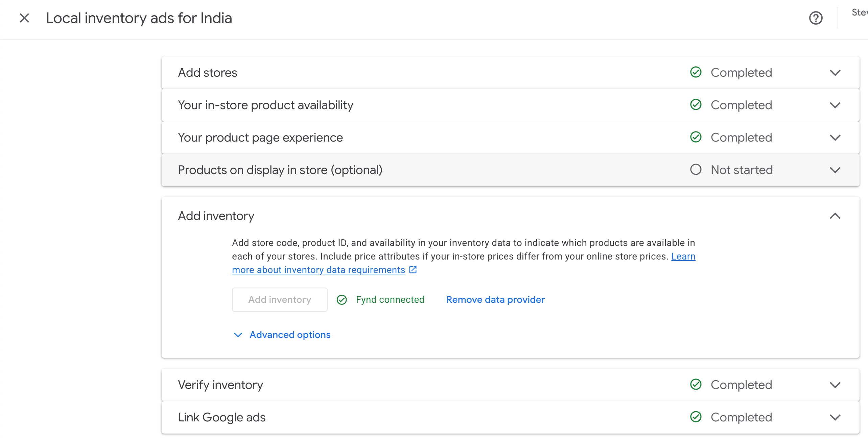Click product page experience checkmark icon
The height and width of the screenshot is (441, 868).
pyautogui.click(x=696, y=137)
